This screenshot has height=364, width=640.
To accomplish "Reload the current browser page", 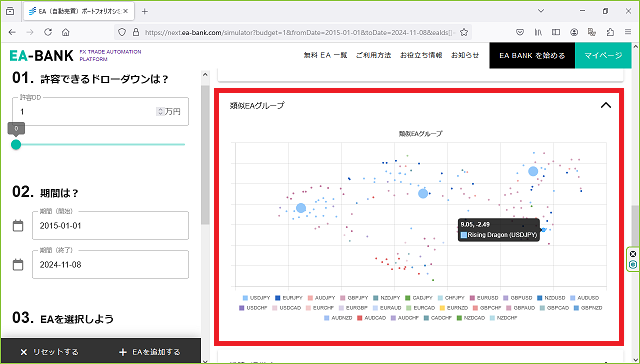I will click(x=48, y=32).
